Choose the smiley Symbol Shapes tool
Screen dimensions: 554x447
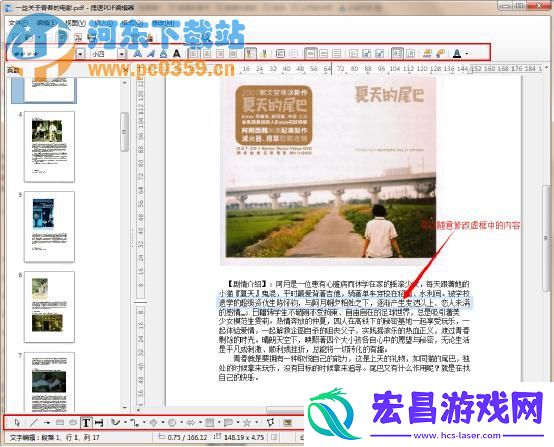[x=172, y=422]
